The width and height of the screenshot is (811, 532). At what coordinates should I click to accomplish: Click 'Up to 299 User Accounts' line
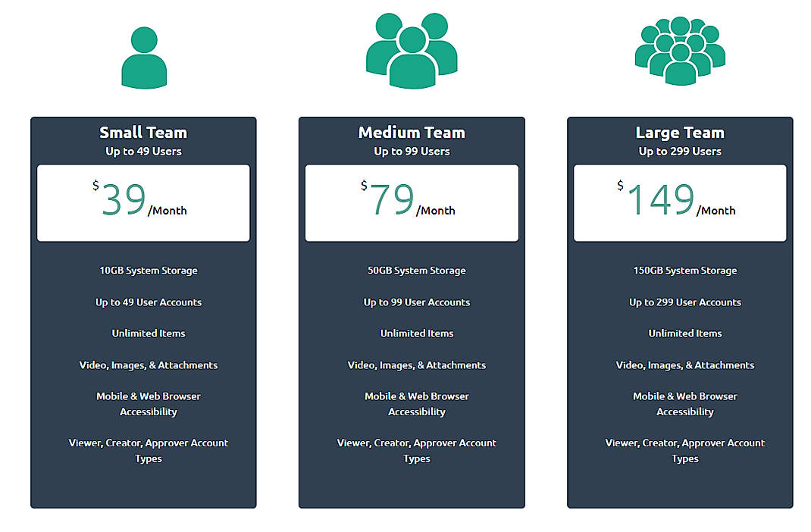[685, 302]
